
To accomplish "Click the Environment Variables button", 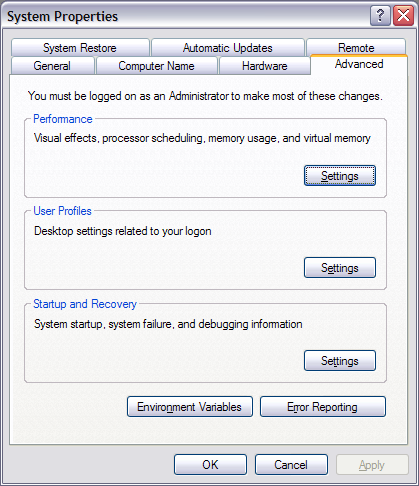I will pyautogui.click(x=190, y=407).
